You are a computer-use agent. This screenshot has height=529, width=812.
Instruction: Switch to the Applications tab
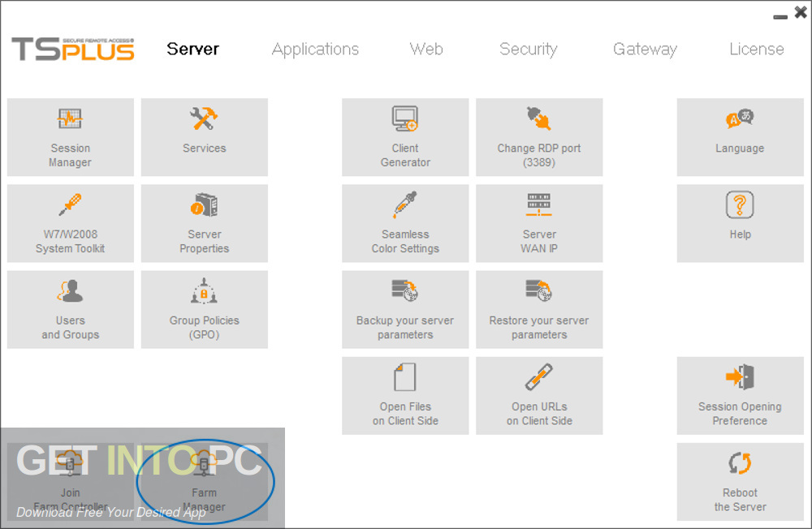tap(315, 49)
